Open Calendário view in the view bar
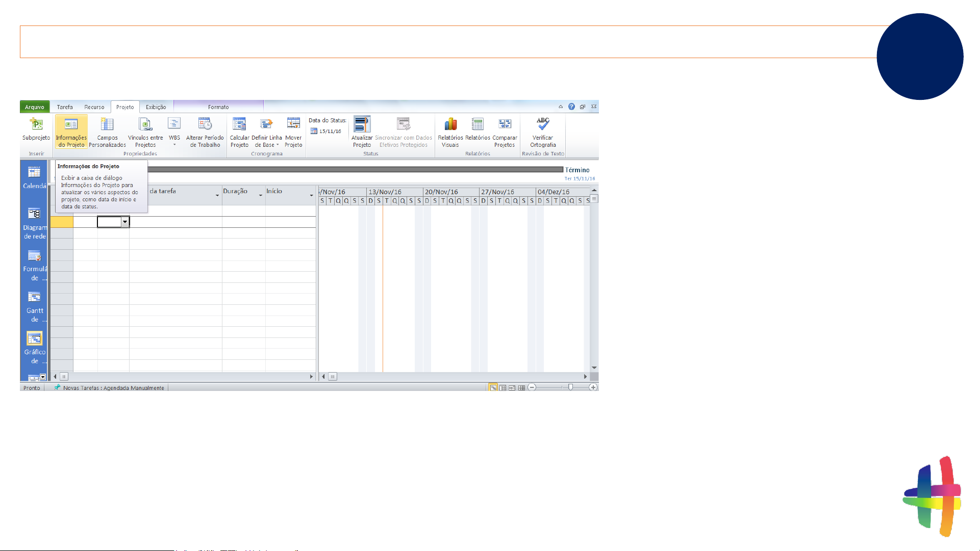 [34, 177]
